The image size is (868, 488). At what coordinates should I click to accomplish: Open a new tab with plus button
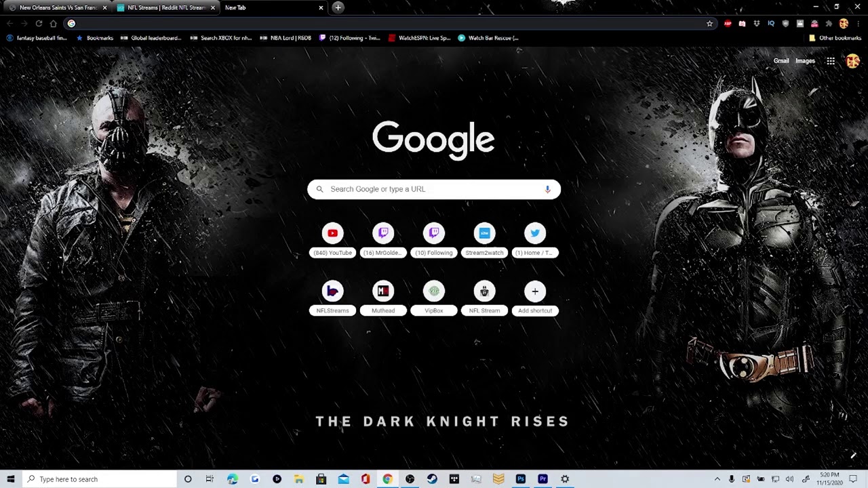338,7
